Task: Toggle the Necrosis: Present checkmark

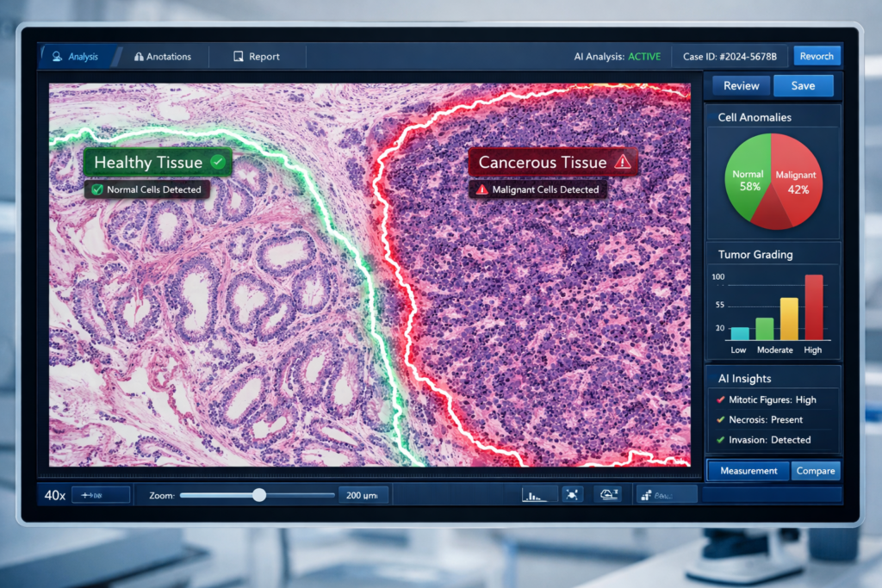Action: click(x=720, y=420)
